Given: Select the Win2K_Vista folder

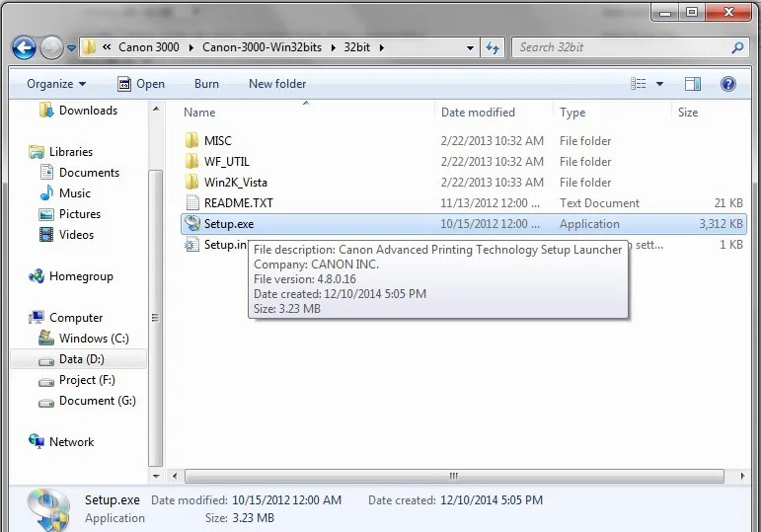Looking at the screenshot, I should [464, 183].
